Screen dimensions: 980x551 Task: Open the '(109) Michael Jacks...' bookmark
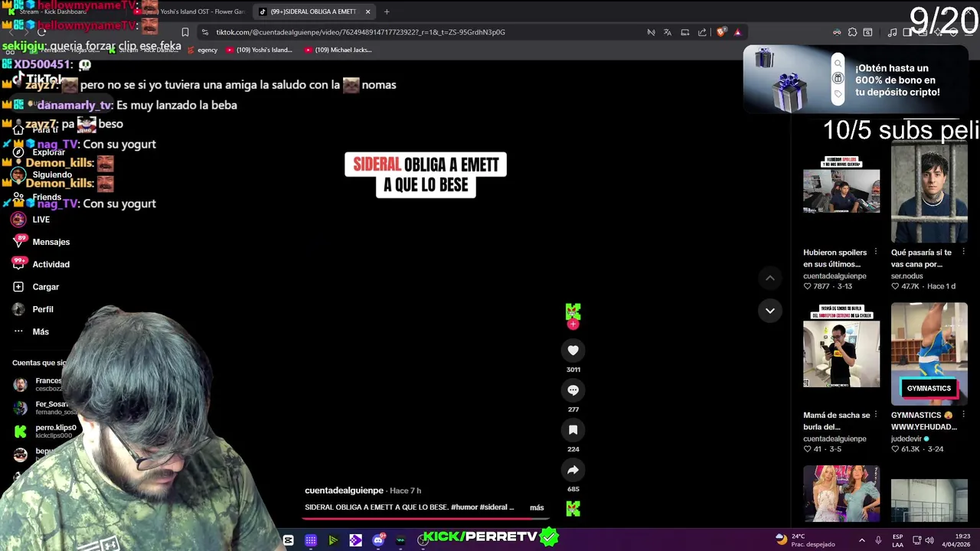pos(338,50)
